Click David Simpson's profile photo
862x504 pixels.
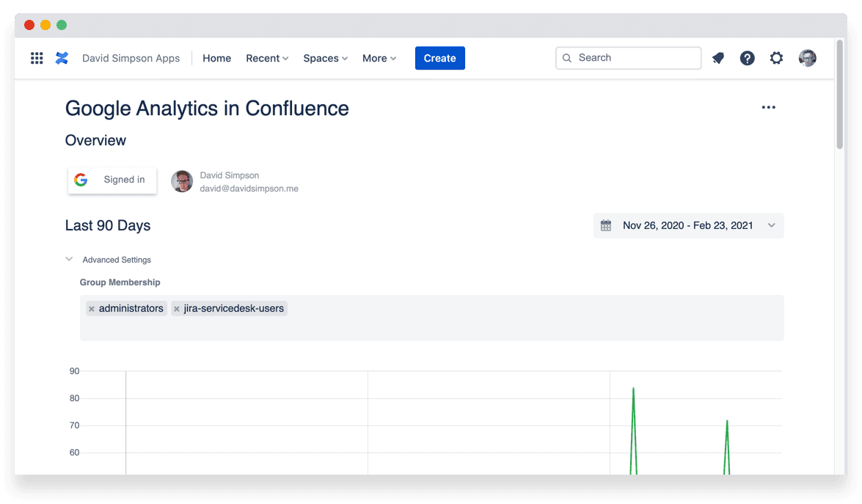tap(182, 181)
